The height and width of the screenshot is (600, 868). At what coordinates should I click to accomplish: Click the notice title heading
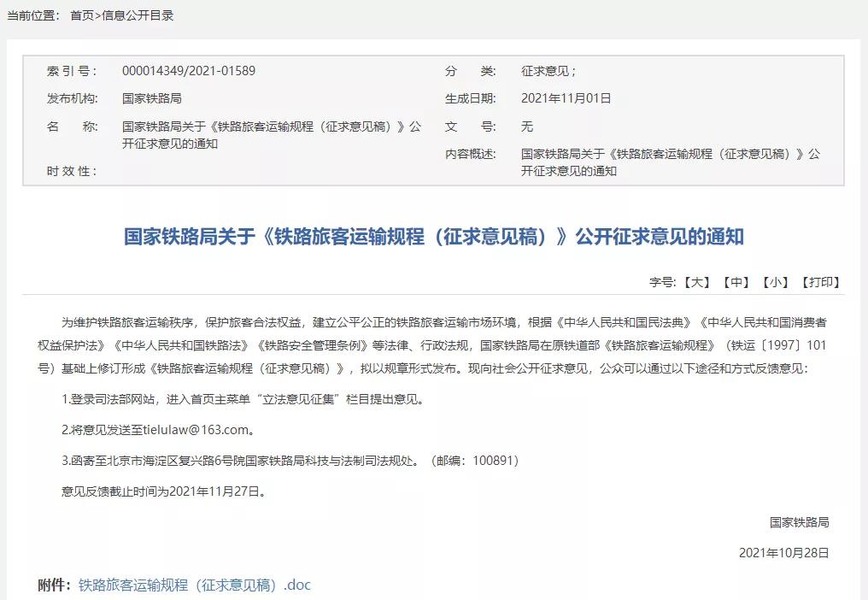click(434, 238)
